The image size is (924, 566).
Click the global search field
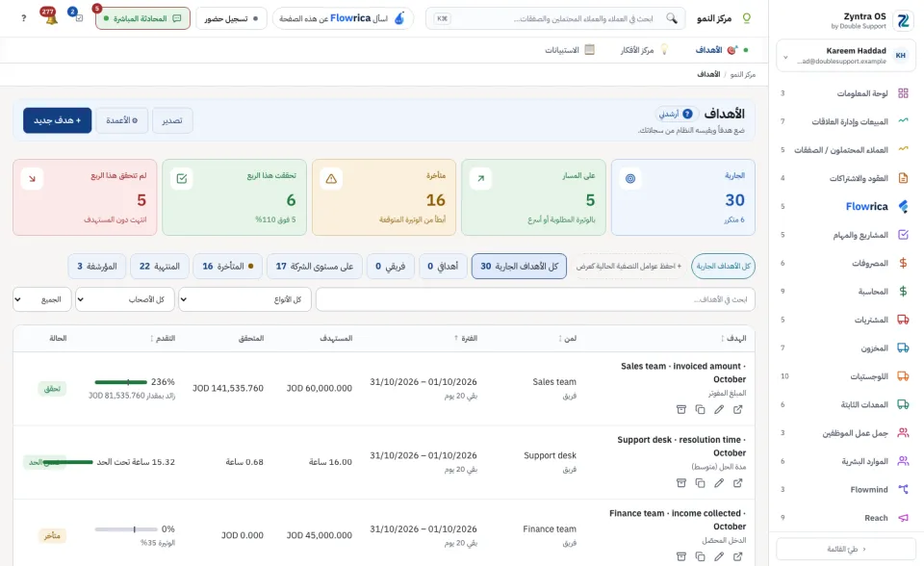coord(555,18)
